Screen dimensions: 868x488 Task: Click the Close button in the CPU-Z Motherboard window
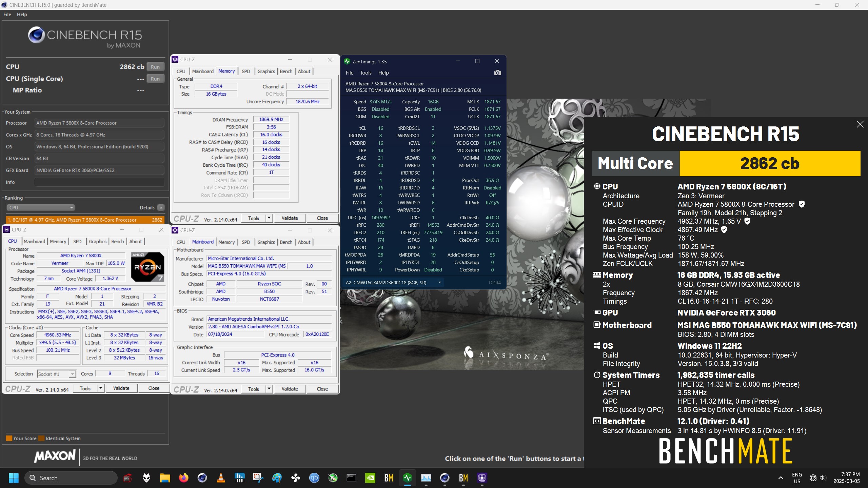(322, 389)
